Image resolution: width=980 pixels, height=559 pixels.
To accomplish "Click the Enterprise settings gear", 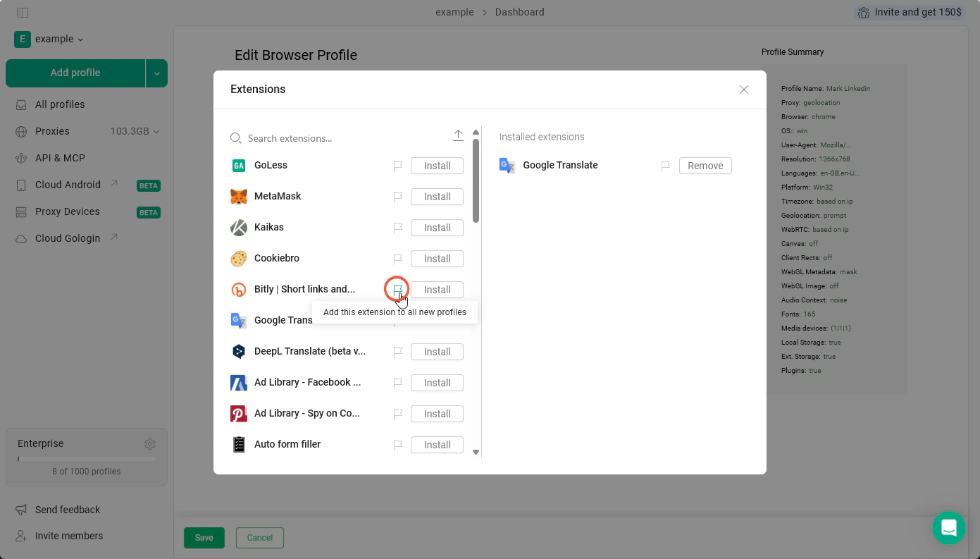I will tap(150, 443).
